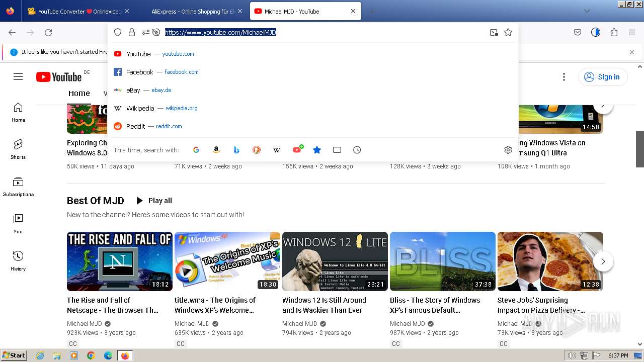Open the You section in sidebar
This screenshot has width=644, height=362.
pos(18,224)
